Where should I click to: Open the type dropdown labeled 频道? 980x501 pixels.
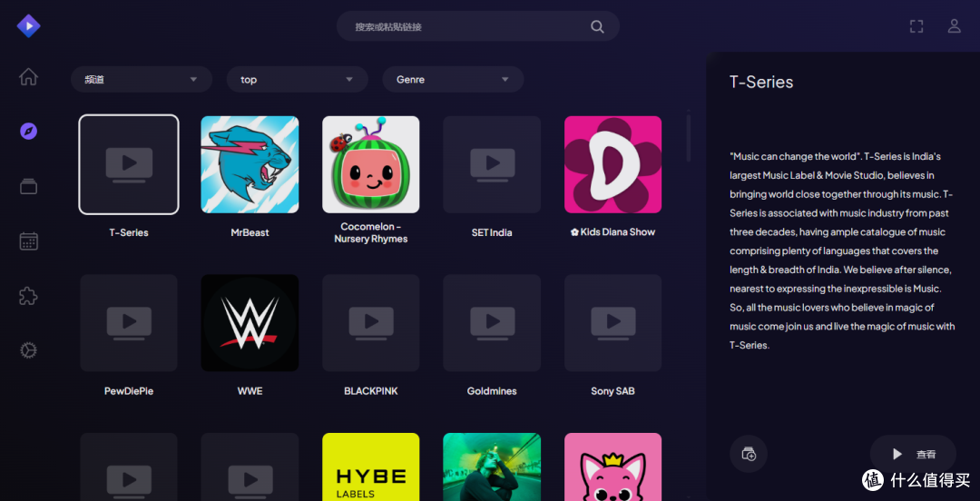point(142,80)
